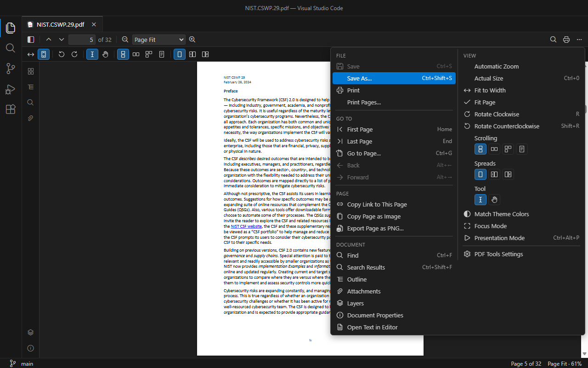Click the document info icon in the sidebar

click(31, 348)
